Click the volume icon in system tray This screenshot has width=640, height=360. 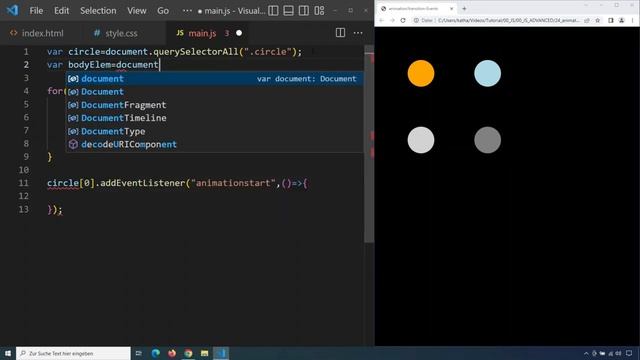[x=618, y=353]
